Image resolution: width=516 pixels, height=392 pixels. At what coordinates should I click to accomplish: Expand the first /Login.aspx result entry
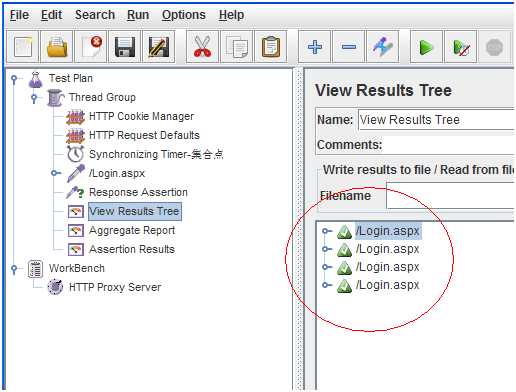[327, 231]
